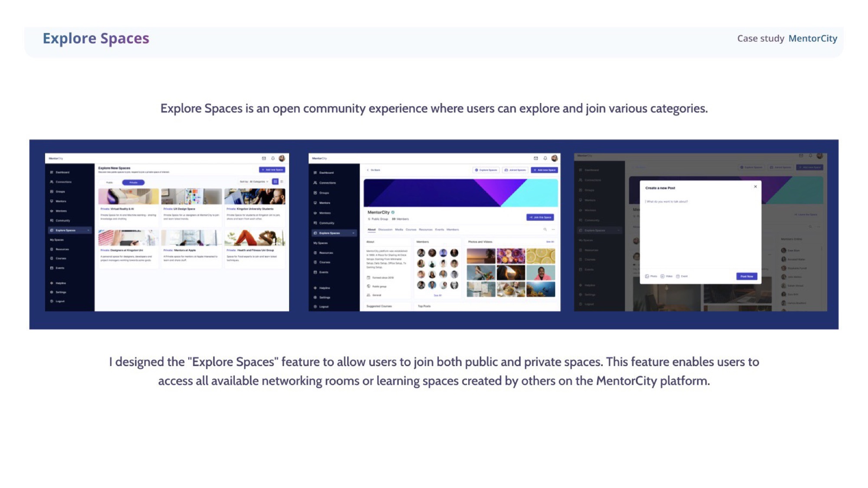The image size is (868, 488).
Task: Select the Discussion tab in space profile
Action: pyautogui.click(x=385, y=229)
